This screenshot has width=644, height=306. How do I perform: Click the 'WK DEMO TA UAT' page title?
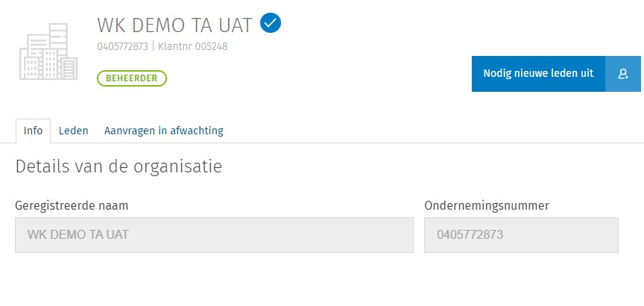176,25
